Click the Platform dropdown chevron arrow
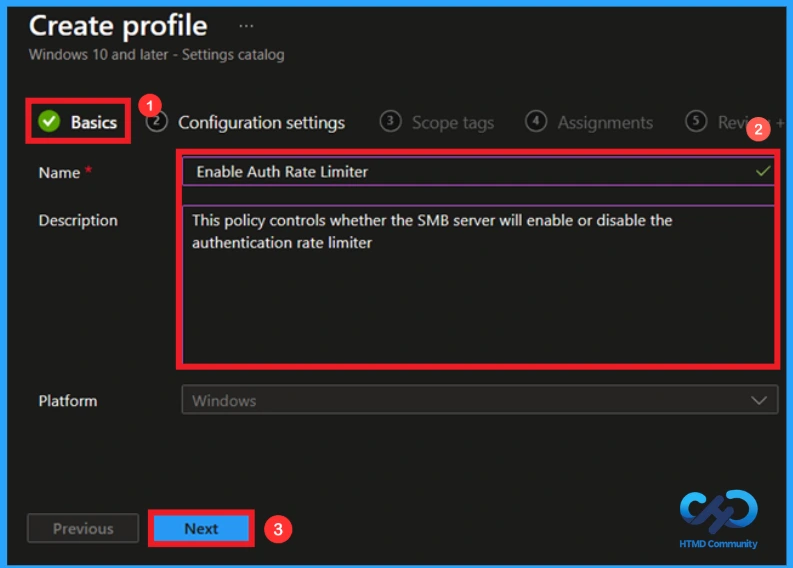Screen dimensions: 793x568 tap(759, 401)
